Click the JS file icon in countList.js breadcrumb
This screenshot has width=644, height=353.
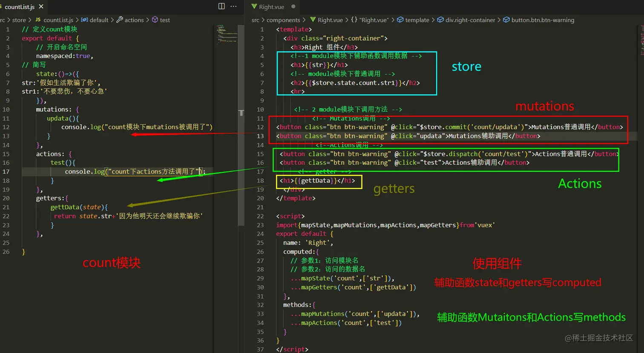38,20
